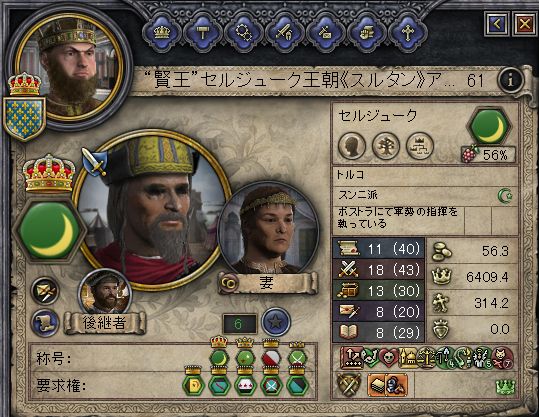Select the wife's portrait
Viewport: 539px width, 417px height.
[x=269, y=228]
